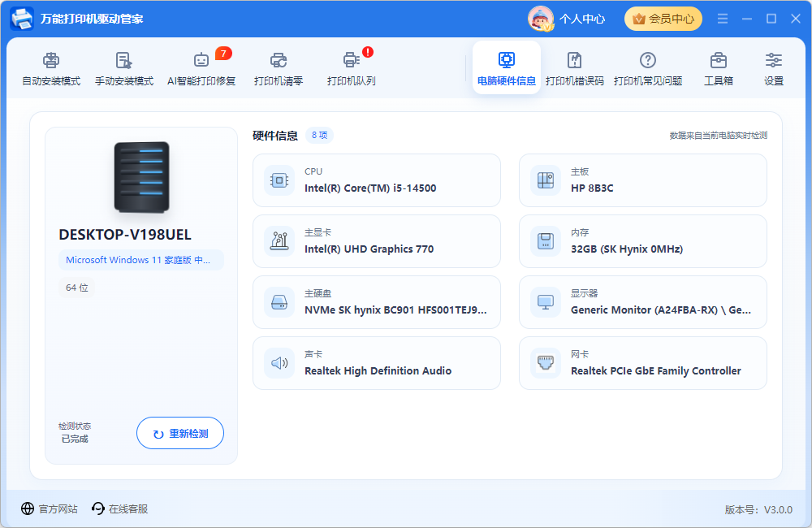
Task: Open the hamburger menu in title bar
Action: pyautogui.click(x=723, y=19)
